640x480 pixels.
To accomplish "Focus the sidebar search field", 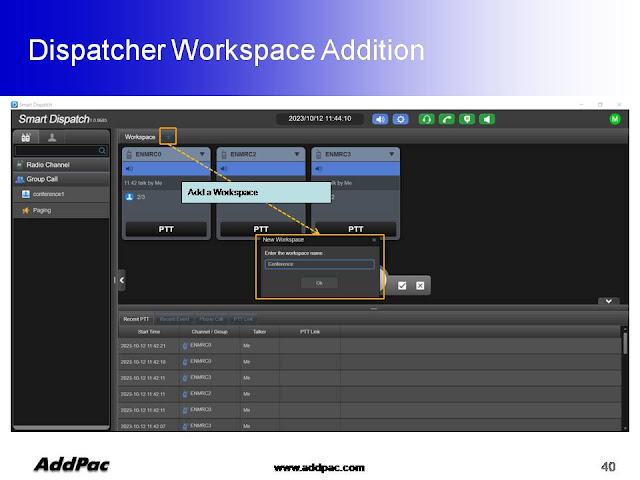I will click(61, 151).
